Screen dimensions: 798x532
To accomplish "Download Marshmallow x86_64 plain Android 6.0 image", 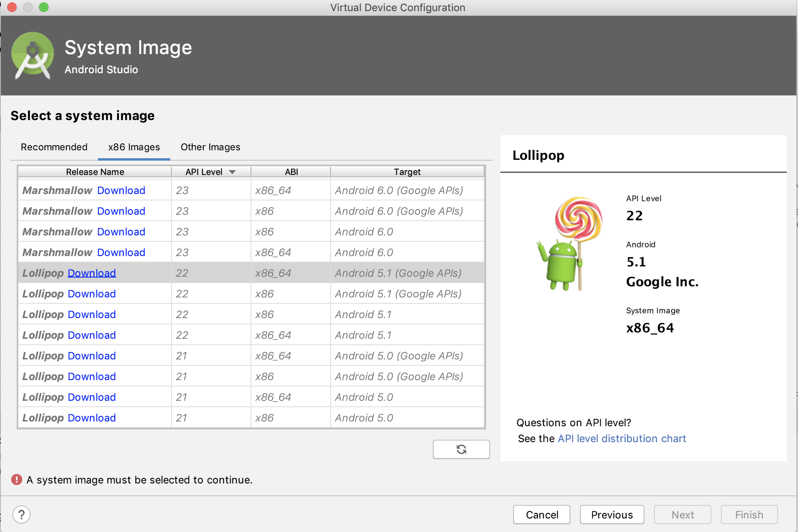I will (121, 252).
